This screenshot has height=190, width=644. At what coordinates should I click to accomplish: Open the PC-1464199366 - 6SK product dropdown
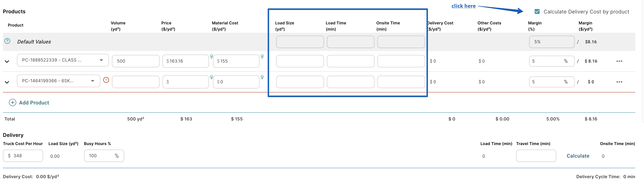58,81
